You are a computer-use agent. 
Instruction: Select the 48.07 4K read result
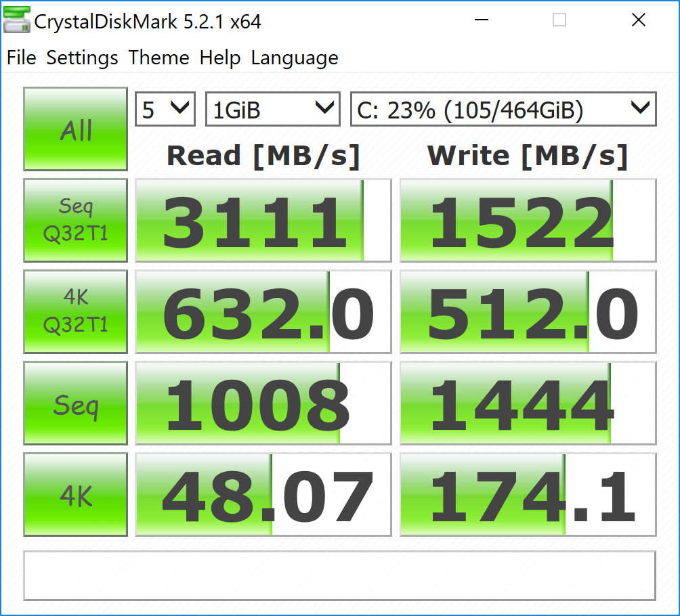point(263,495)
